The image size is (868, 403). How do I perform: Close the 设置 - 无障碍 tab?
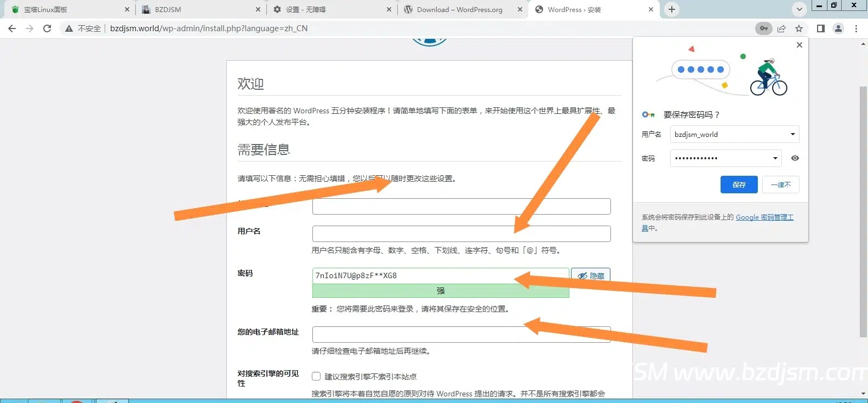[x=389, y=9]
